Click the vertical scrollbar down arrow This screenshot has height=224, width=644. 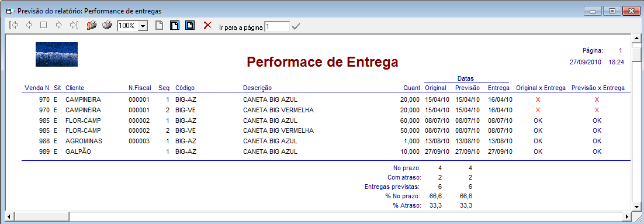pos(636,206)
